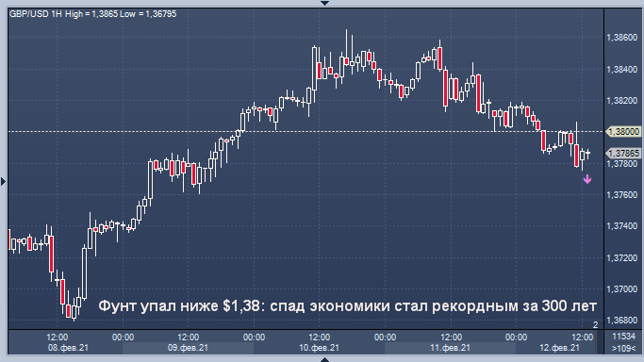Click the 1,38600 price axis label
This screenshot has height=362, width=644.
[x=621, y=38]
